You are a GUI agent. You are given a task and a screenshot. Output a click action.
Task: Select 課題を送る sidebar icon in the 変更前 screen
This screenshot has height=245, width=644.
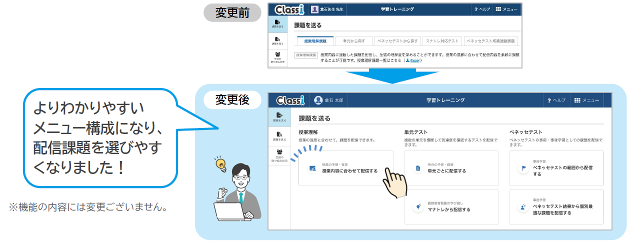click(x=278, y=24)
